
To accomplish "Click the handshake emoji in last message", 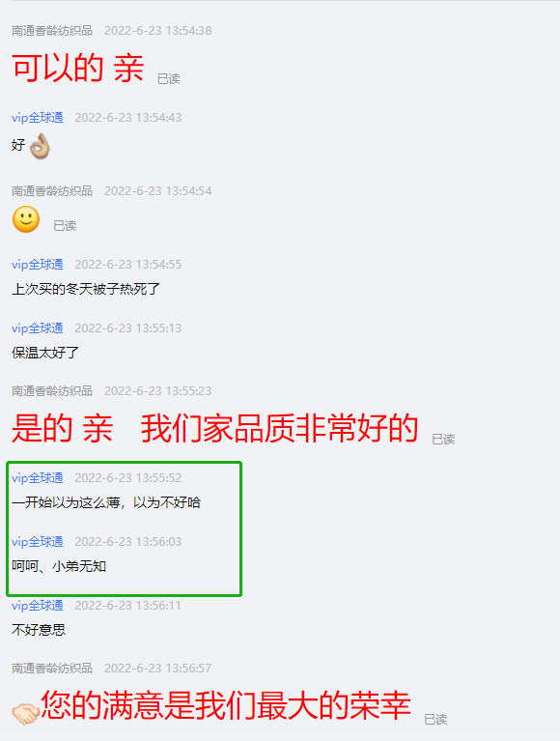I will (x=25, y=713).
